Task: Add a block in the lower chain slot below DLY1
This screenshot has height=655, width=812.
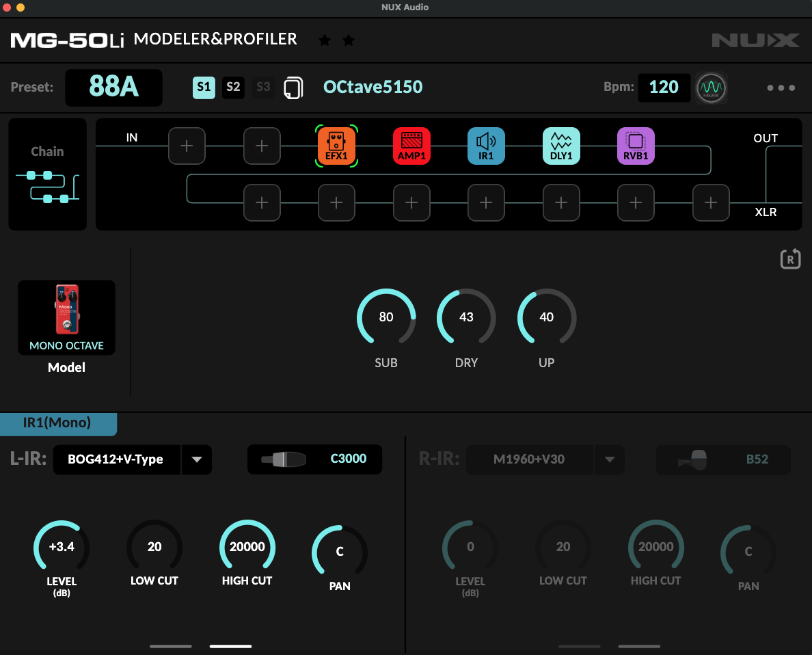Action: [x=561, y=202]
